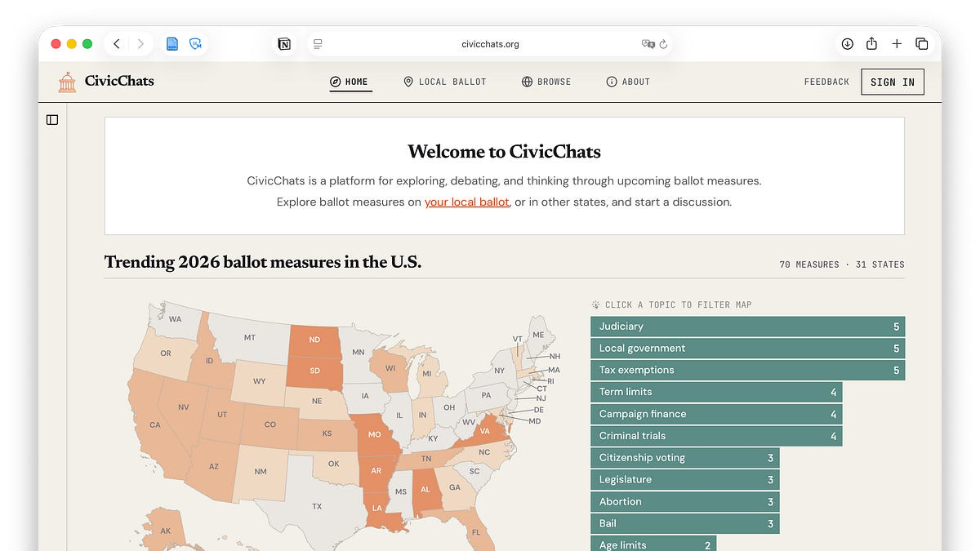
Task: Switch to the Local Ballot tab
Action: 444,82
